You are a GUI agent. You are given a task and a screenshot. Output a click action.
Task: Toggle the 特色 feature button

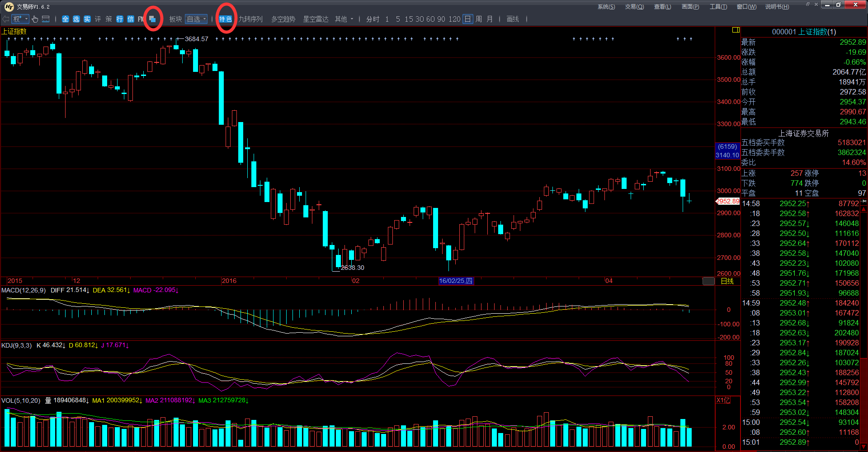pos(226,19)
